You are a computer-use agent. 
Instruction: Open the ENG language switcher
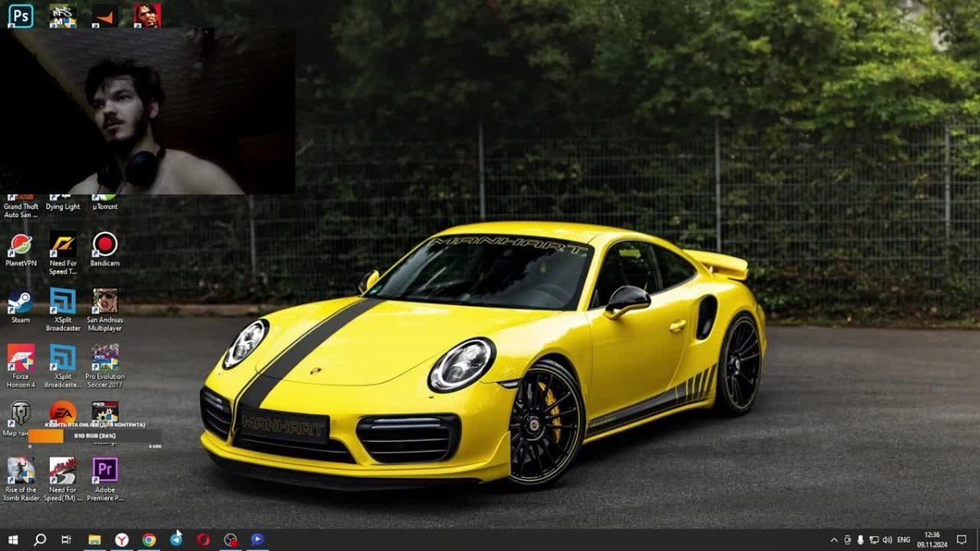pyautogui.click(x=903, y=540)
